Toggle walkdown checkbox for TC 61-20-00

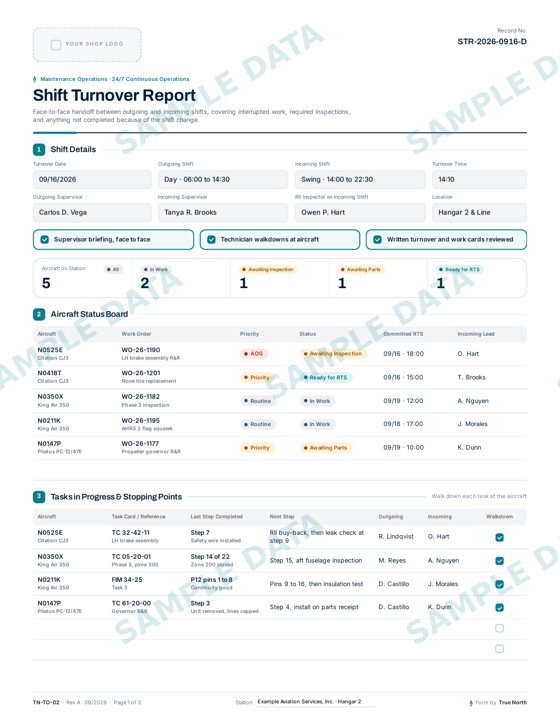499,608
